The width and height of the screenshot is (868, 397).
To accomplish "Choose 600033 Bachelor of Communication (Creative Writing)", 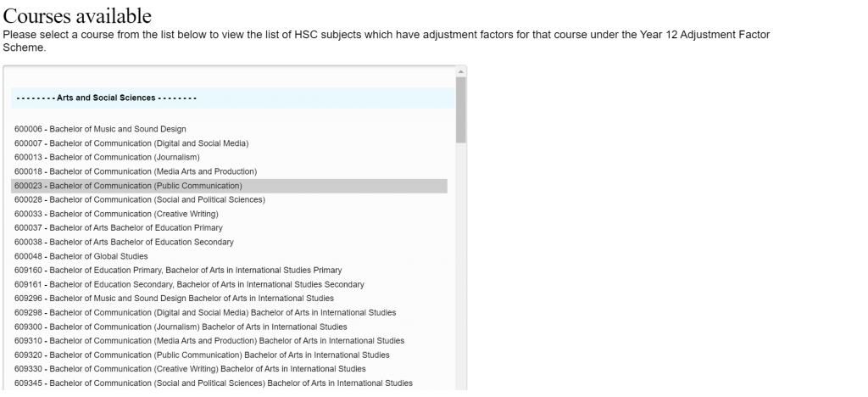I will pos(116,214).
